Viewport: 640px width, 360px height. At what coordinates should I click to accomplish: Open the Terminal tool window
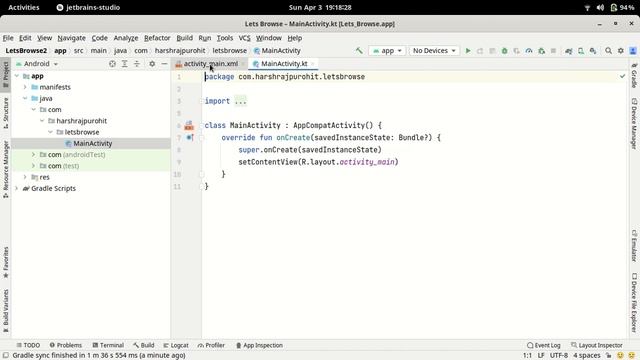108,345
